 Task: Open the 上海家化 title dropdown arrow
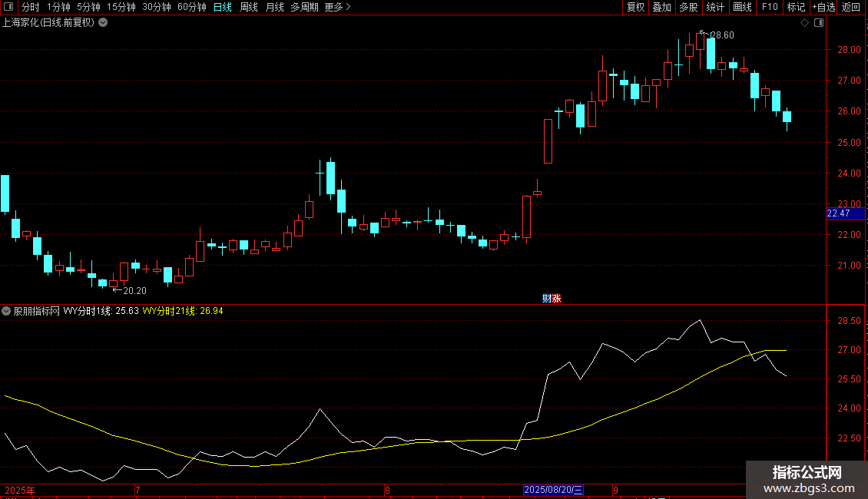103,23
